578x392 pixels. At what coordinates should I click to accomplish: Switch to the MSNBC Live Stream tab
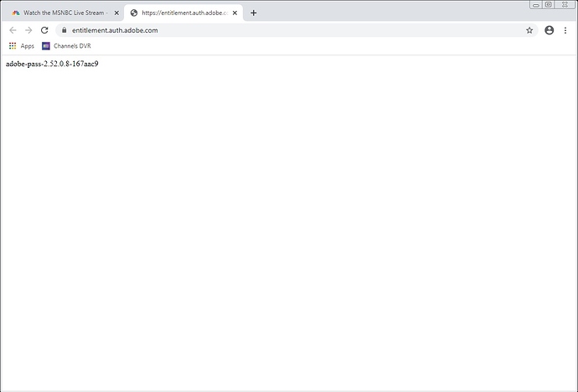63,13
